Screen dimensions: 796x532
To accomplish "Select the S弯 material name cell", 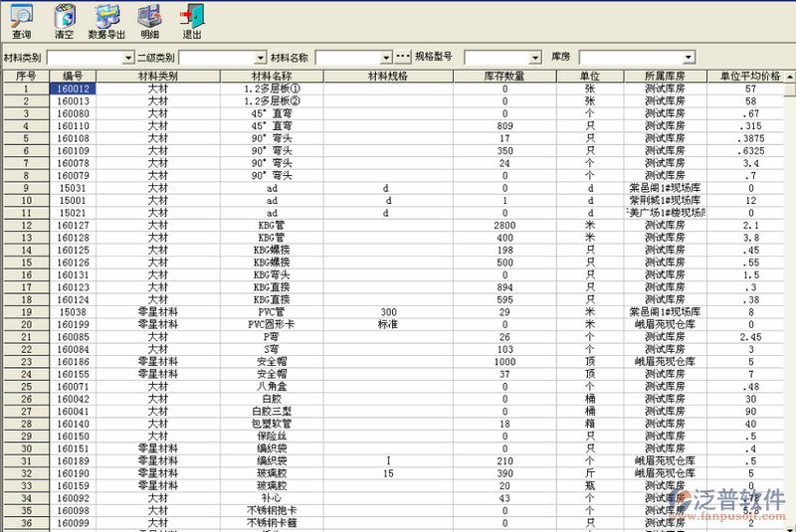I will [x=272, y=349].
